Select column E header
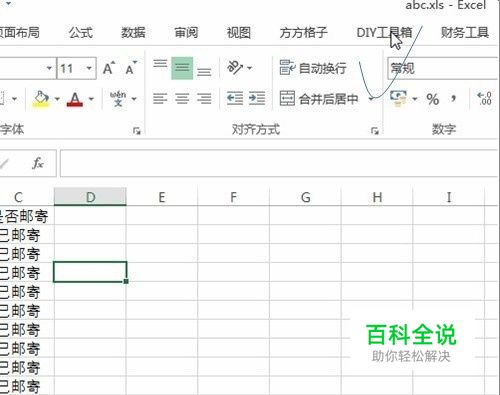 tap(162, 197)
